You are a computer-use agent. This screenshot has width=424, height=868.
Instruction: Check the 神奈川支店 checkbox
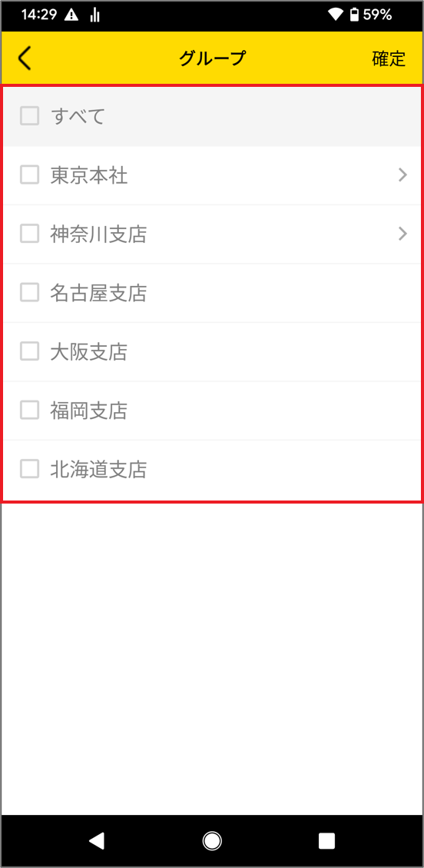pos(30,234)
